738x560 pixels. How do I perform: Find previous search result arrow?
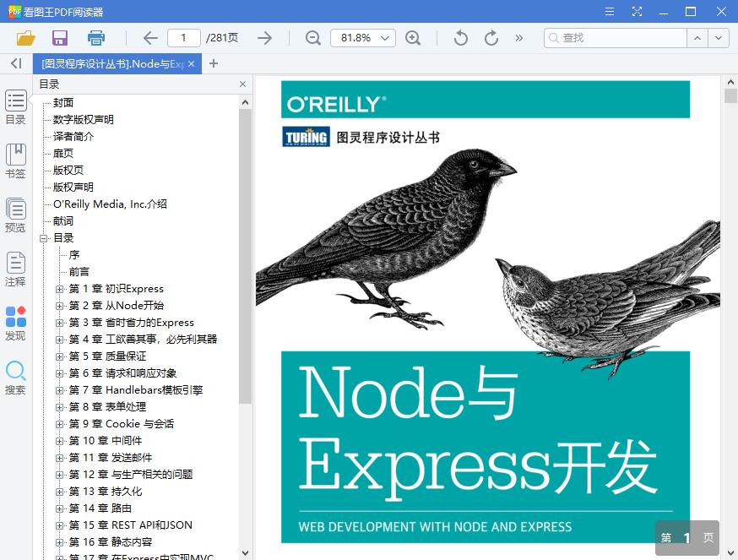click(x=697, y=38)
